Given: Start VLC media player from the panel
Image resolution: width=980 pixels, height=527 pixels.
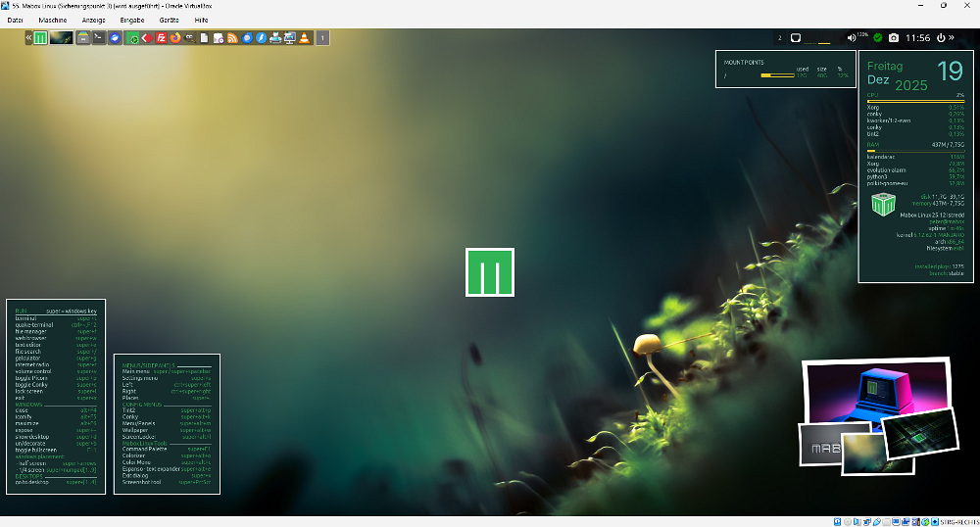Looking at the screenshot, I should [304, 38].
